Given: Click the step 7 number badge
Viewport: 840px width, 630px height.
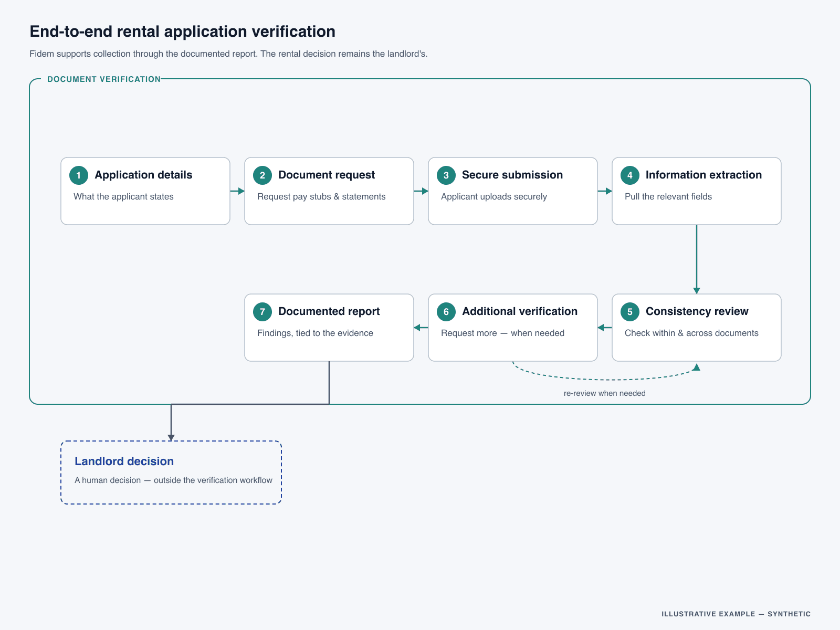Looking at the screenshot, I should pyautogui.click(x=262, y=312).
